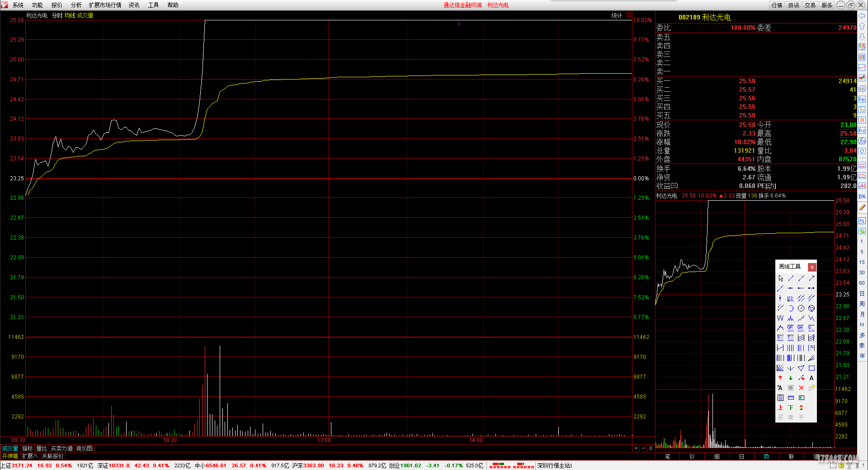Switch to 月 monthly period in sidebar

point(862,314)
